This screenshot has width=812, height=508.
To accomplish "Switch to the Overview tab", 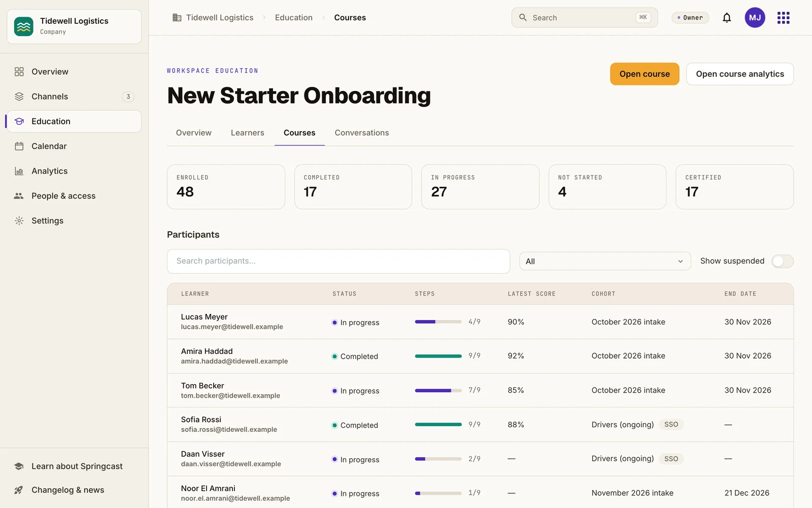I will coord(194,133).
